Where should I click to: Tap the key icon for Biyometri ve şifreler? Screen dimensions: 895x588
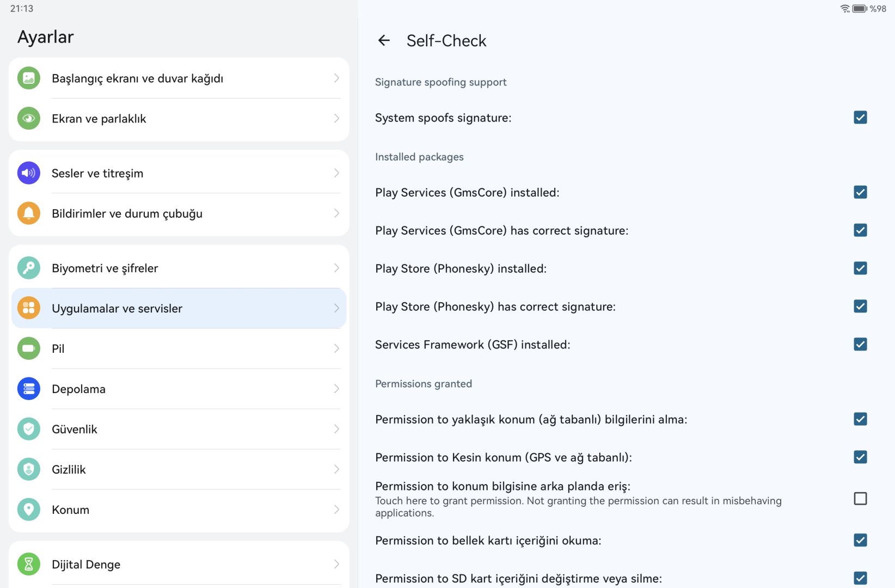coord(29,268)
